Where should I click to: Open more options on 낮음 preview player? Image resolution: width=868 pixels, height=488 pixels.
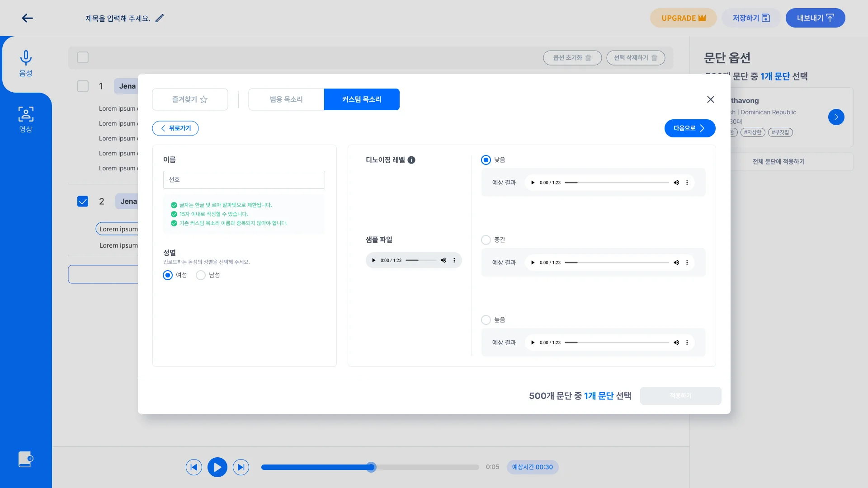[x=687, y=183]
